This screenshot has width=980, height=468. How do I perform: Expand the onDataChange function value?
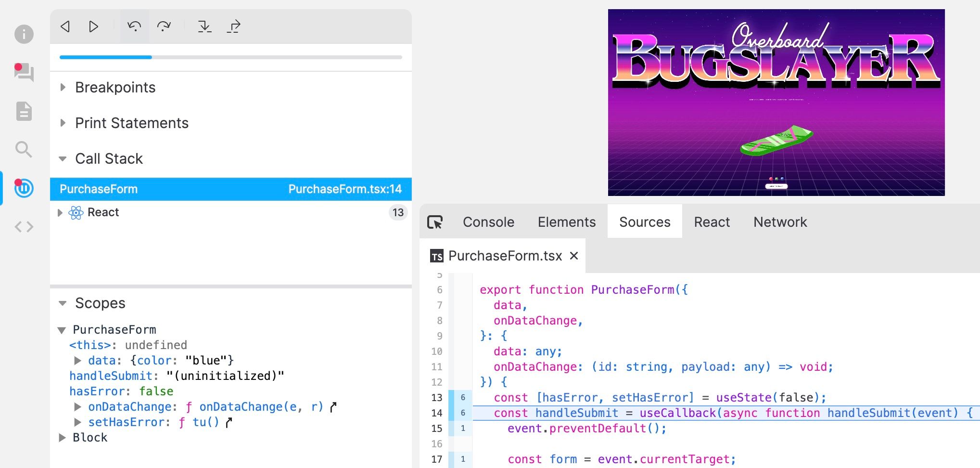(77, 407)
